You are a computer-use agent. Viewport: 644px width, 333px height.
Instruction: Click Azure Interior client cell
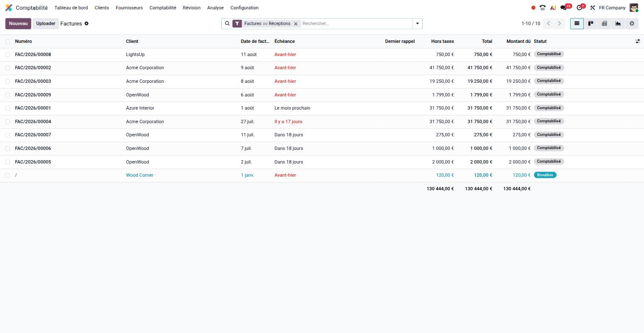click(x=140, y=108)
